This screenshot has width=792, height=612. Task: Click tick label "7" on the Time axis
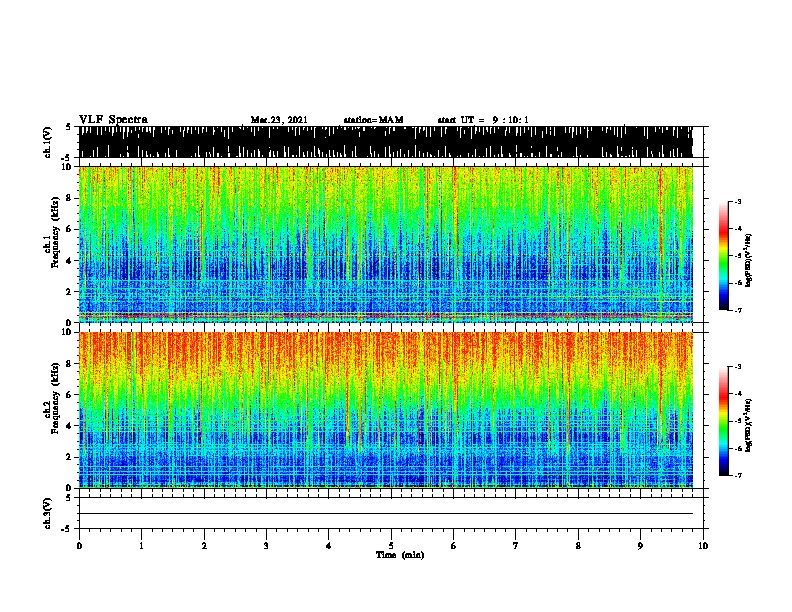[516, 546]
